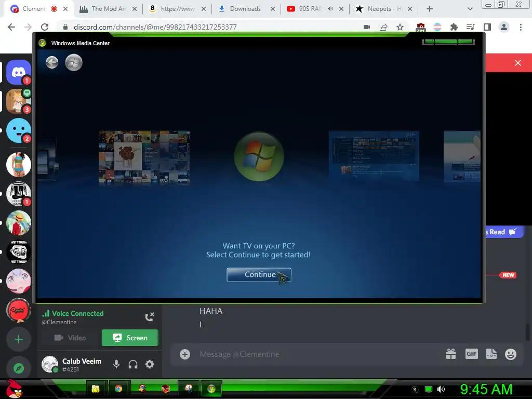Add a new Discord server
532x399 pixels.
click(18, 339)
